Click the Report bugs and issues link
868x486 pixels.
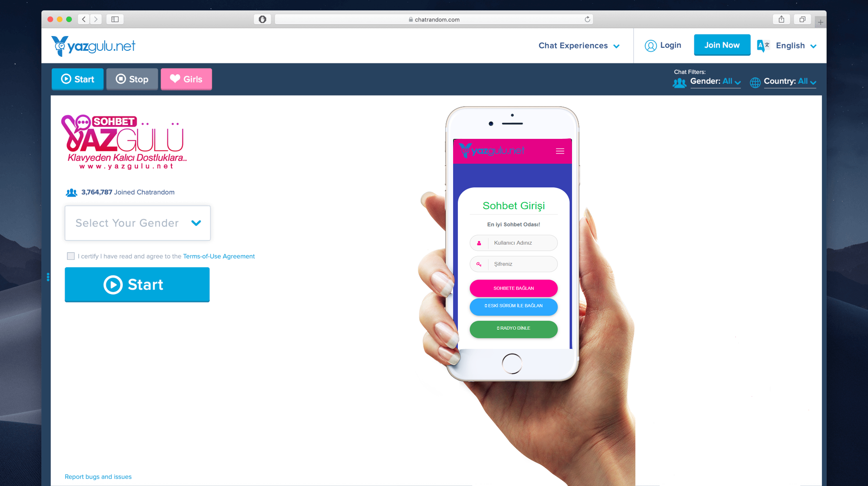click(x=99, y=476)
